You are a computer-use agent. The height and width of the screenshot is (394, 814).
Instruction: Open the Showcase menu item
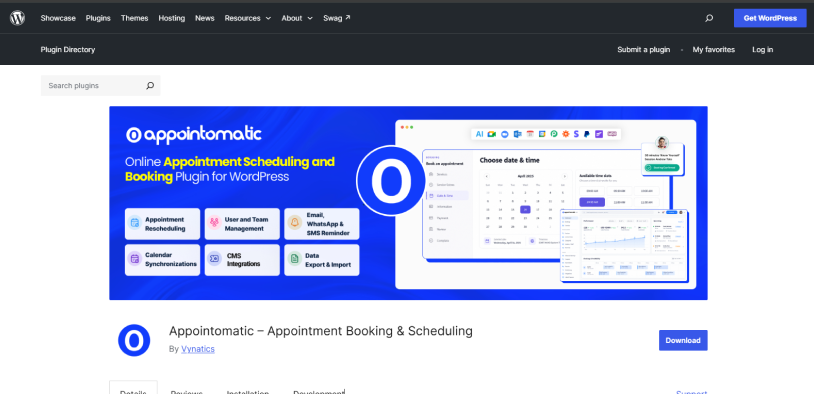click(58, 18)
